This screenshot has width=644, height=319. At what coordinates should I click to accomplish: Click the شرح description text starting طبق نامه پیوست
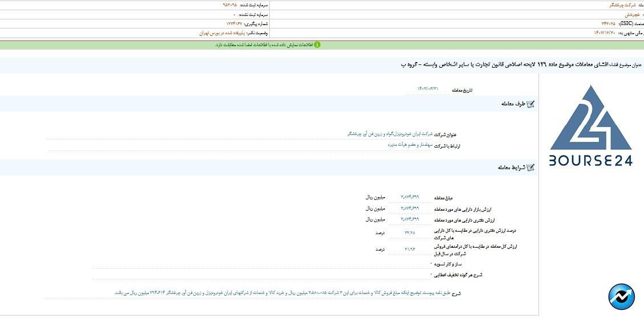[283, 293]
